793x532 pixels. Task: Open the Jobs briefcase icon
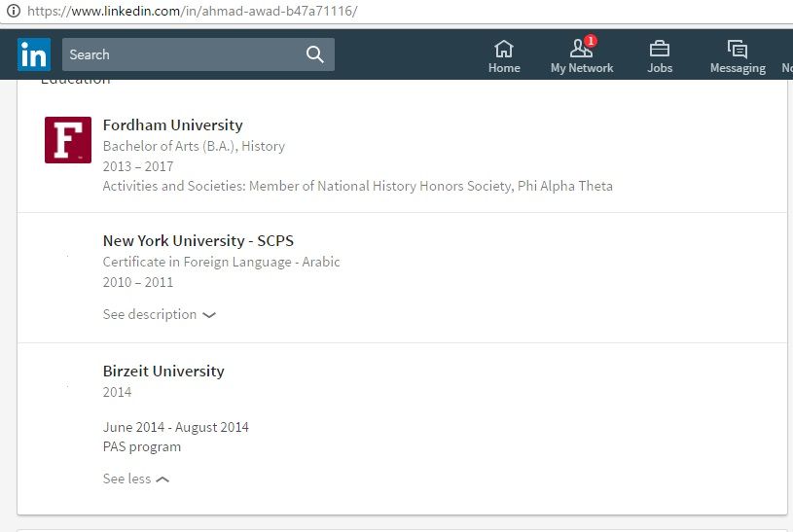pyautogui.click(x=660, y=49)
